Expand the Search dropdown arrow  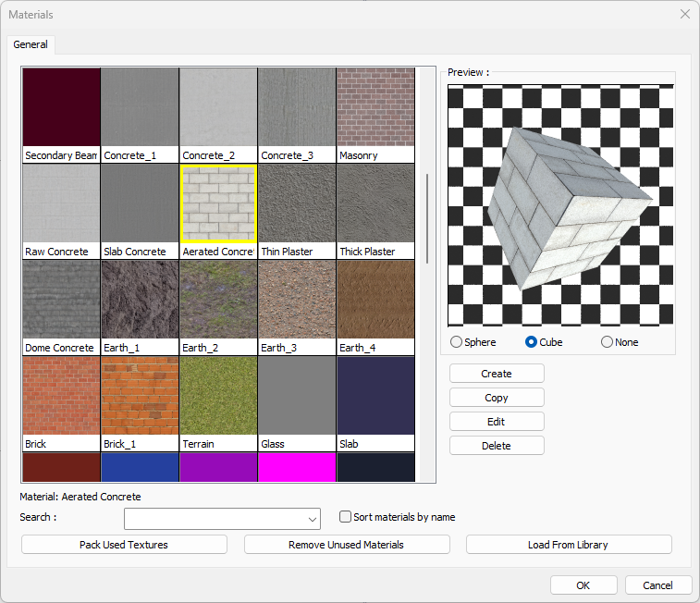[313, 518]
